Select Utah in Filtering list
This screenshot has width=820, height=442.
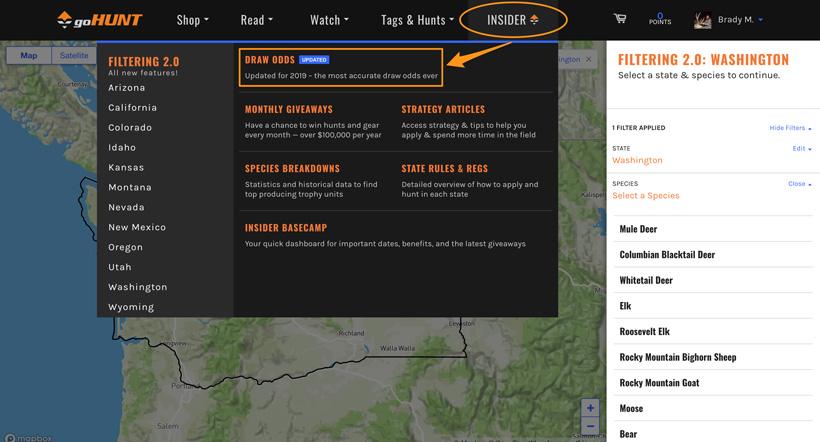[120, 267]
